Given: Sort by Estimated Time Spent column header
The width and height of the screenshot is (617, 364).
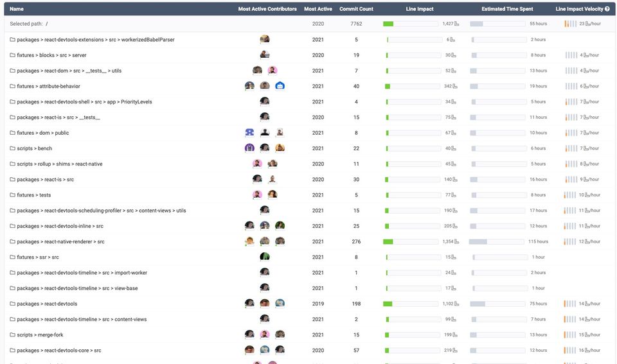Looking at the screenshot, I should click(507, 8).
